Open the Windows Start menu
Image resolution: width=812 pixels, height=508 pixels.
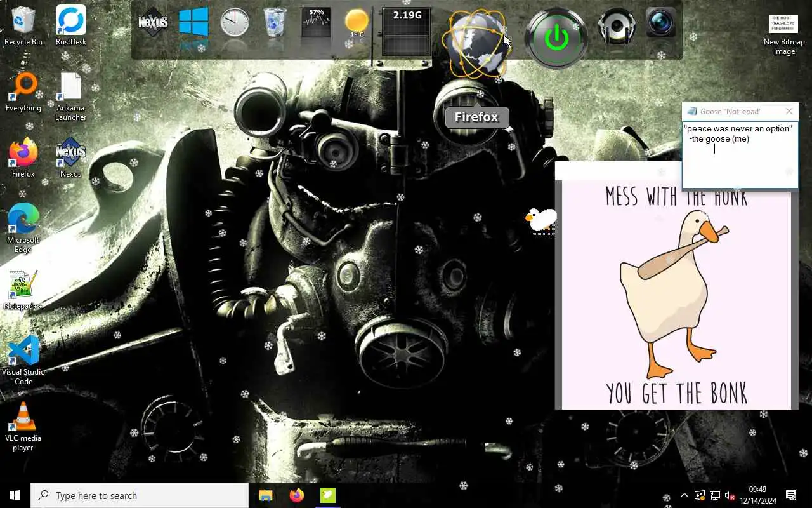pyautogui.click(x=15, y=495)
